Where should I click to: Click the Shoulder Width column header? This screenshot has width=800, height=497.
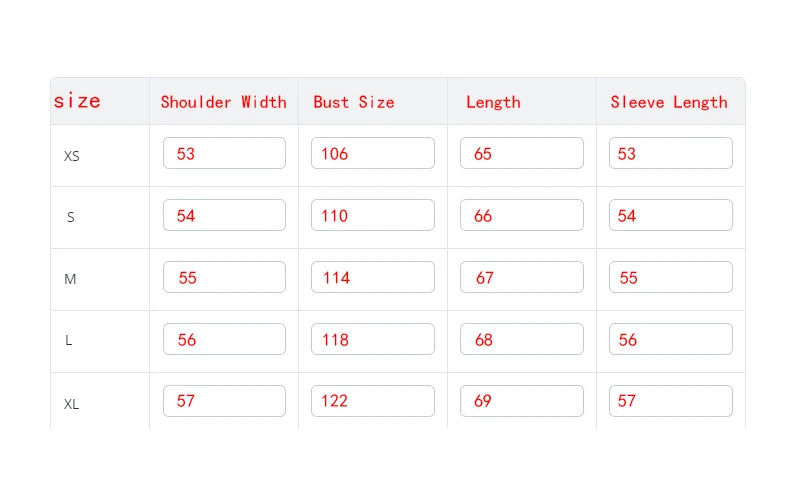coord(224,102)
